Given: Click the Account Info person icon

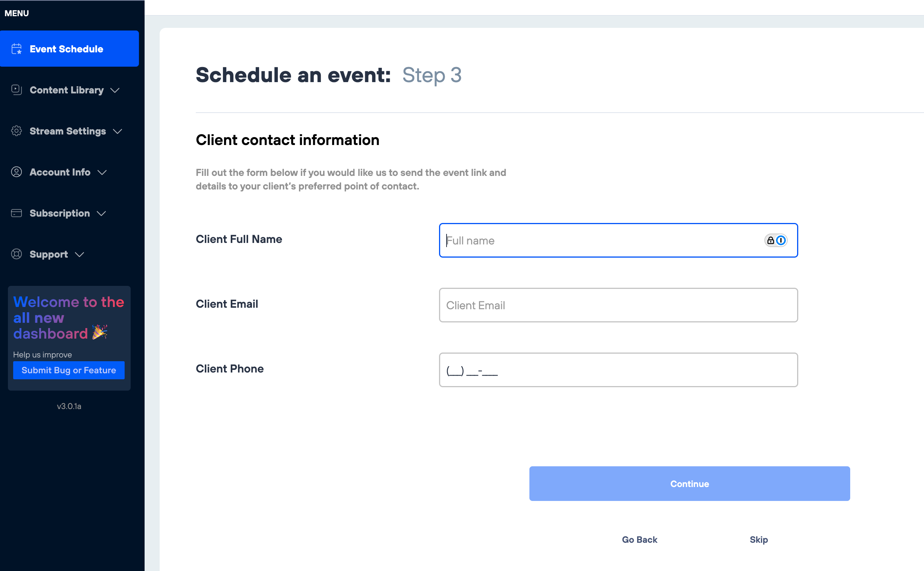Looking at the screenshot, I should point(17,172).
